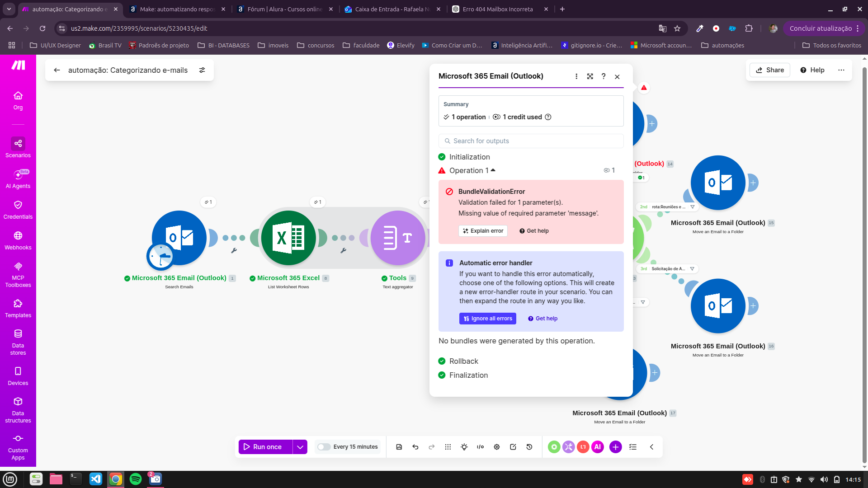Select the Outlook Search Emails module
This screenshot has width=868, height=488.
[x=179, y=238]
